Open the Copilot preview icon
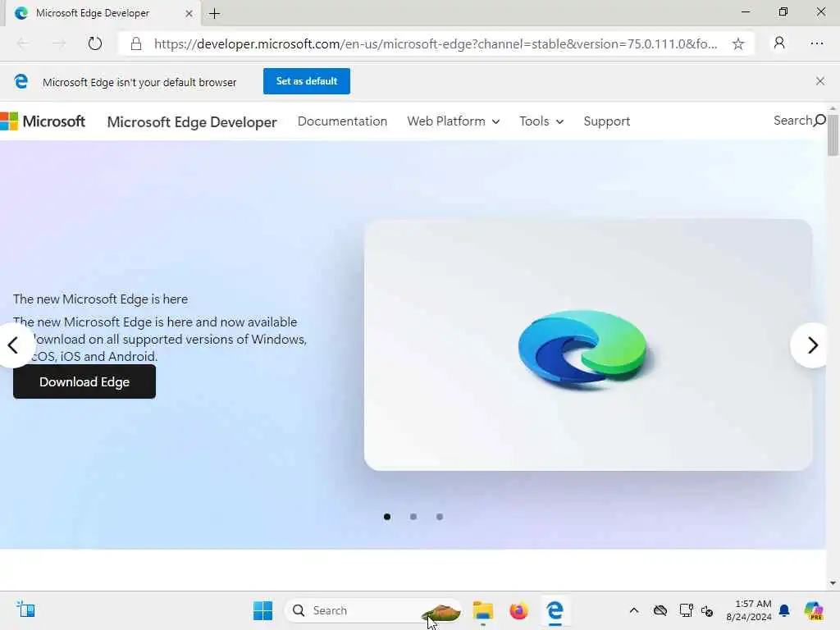The image size is (840, 630). [813, 610]
